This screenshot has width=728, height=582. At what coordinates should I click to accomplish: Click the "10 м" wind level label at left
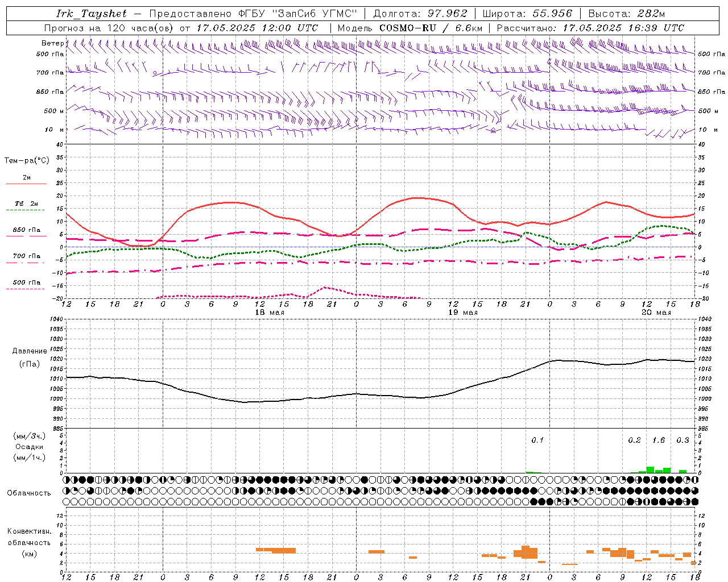[55, 130]
